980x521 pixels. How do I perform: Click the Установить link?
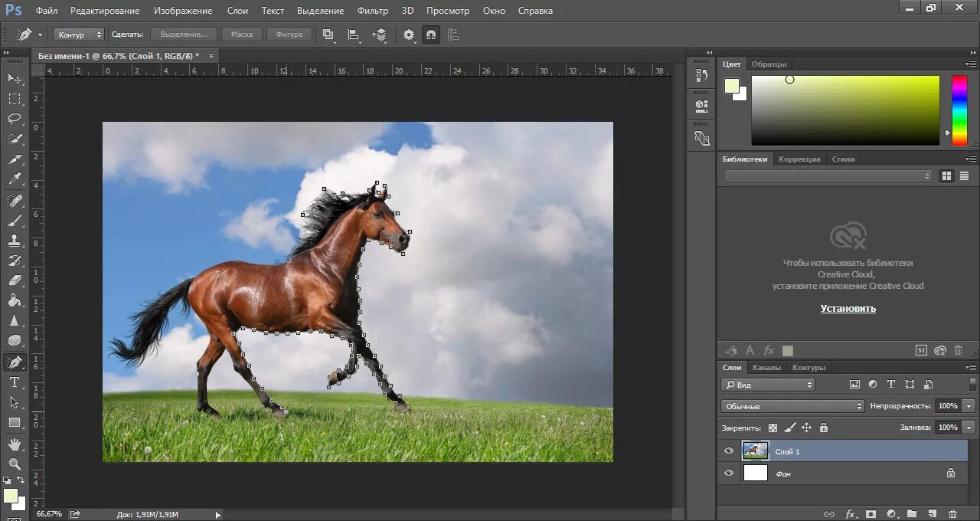point(848,309)
